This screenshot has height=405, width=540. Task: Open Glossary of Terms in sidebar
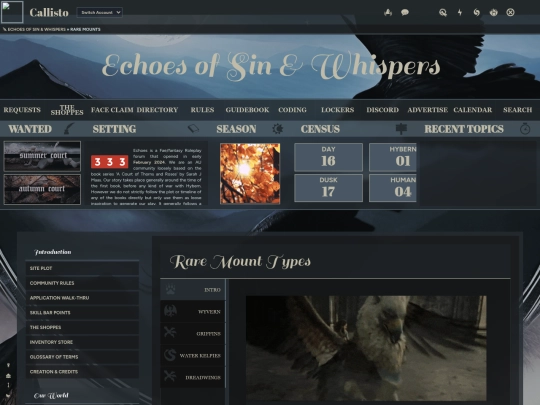[x=82, y=357]
